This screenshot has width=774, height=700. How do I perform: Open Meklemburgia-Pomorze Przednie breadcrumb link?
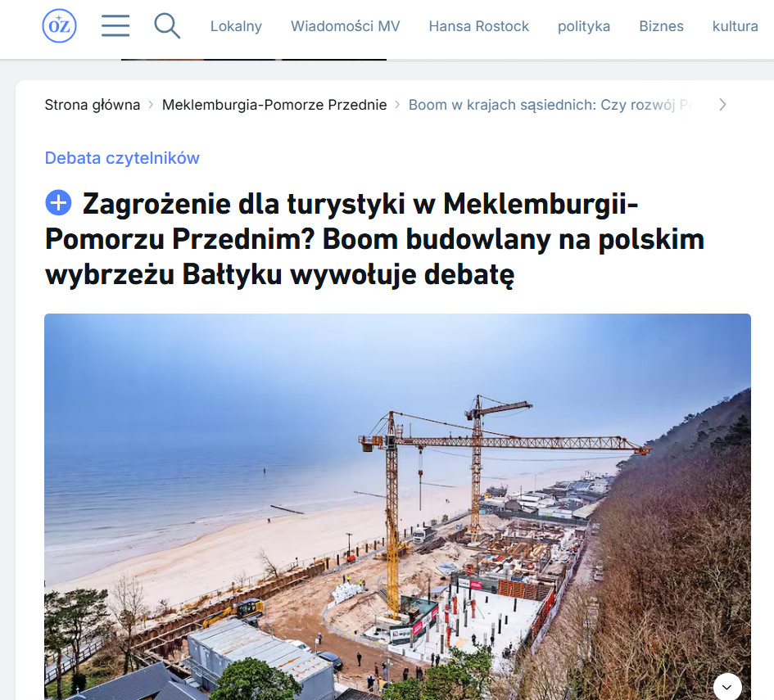[x=274, y=105]
